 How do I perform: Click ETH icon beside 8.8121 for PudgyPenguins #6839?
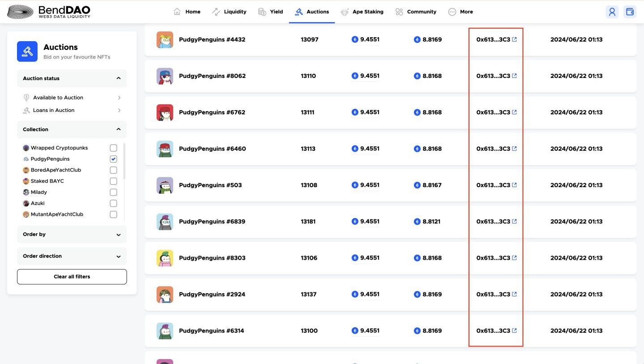pyautogui.click(x=417, y=221)
